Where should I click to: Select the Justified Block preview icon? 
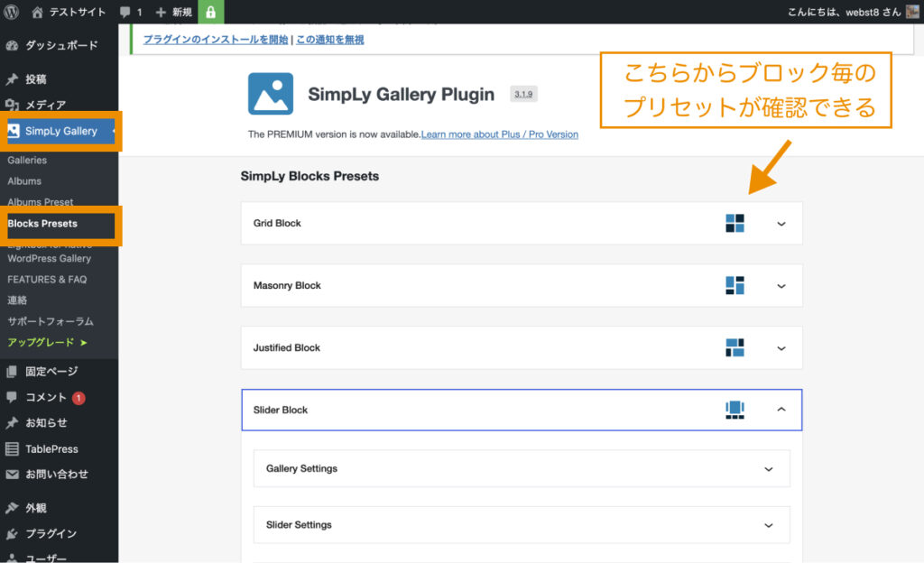pyautogui.click(x=735, y=347)
